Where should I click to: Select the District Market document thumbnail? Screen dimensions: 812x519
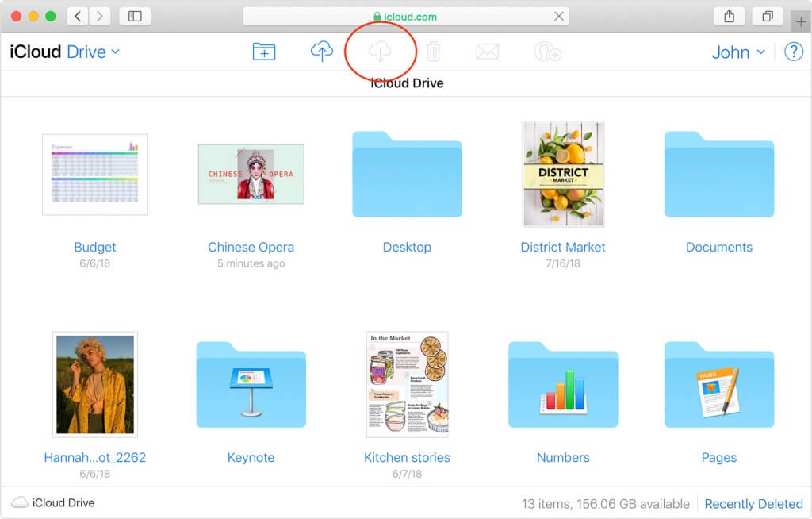[x=563, y=175]
